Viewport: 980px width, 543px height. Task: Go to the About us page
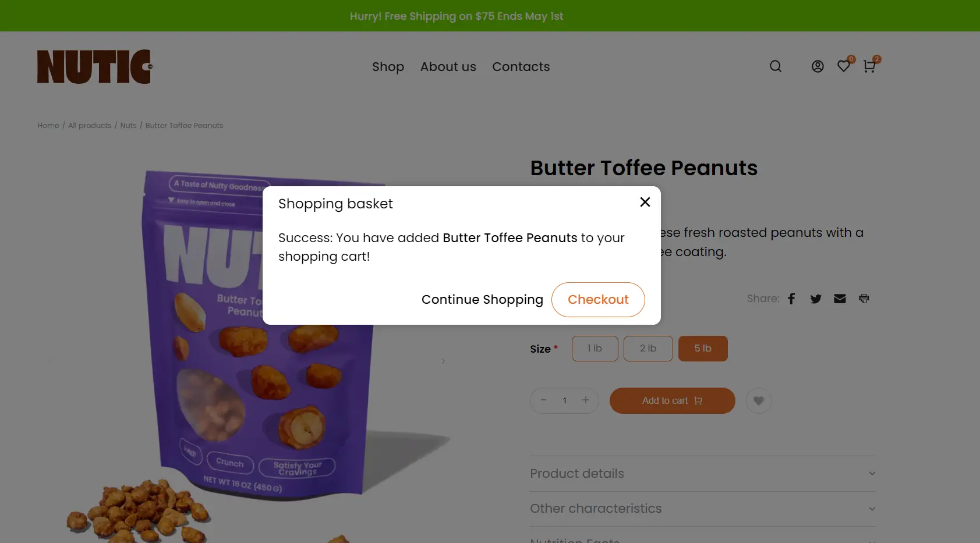coord(448,67)
